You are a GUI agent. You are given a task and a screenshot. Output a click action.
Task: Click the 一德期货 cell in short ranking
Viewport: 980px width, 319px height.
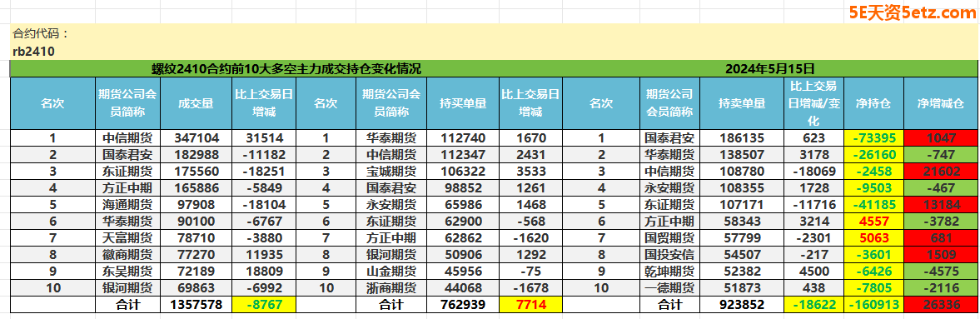[669, 287]
